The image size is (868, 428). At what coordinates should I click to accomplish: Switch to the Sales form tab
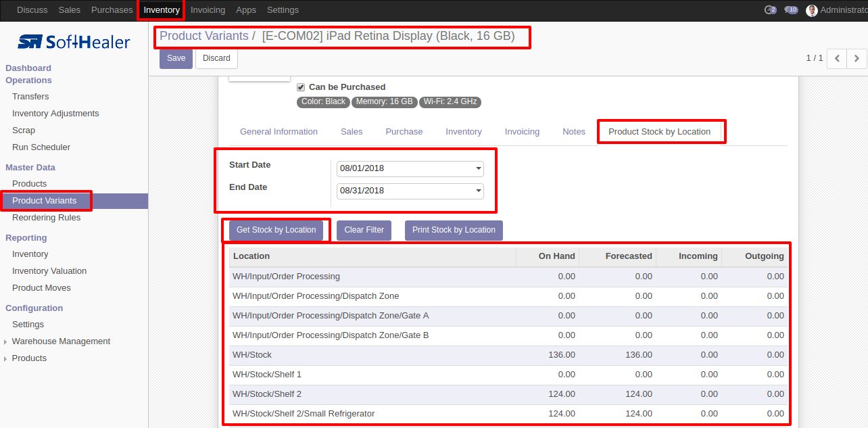pos(352,132)
